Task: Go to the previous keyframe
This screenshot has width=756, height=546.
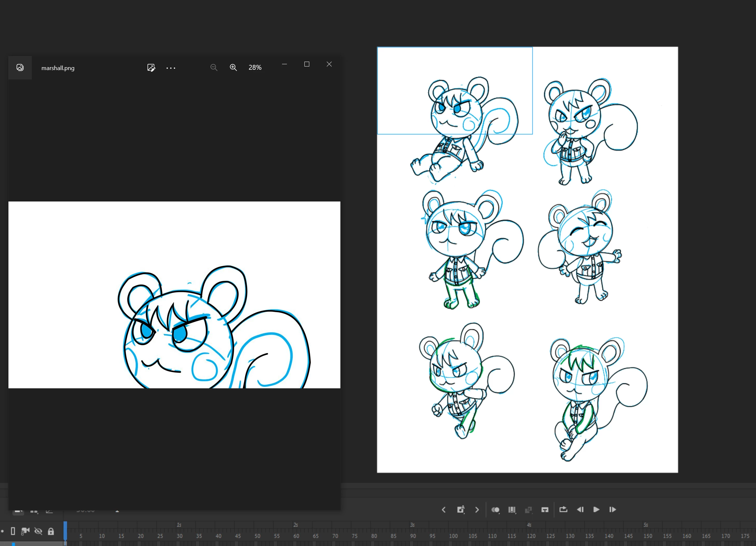Action: (444, 510)
